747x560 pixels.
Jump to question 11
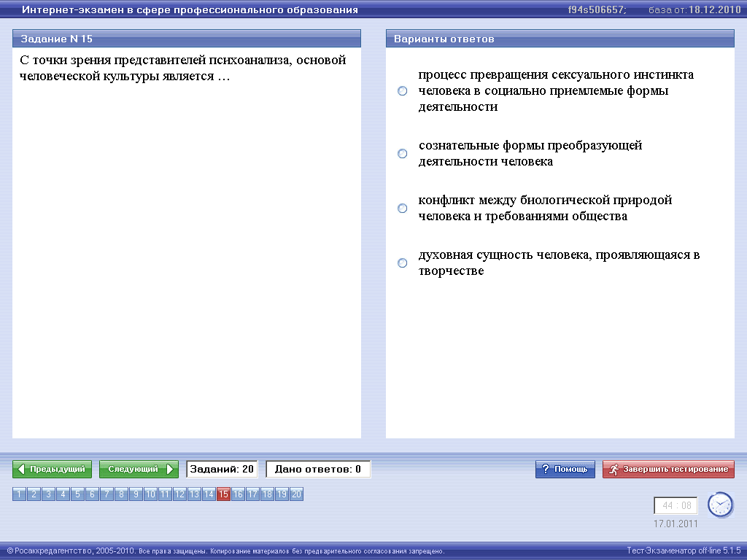[x=165, y=494]
